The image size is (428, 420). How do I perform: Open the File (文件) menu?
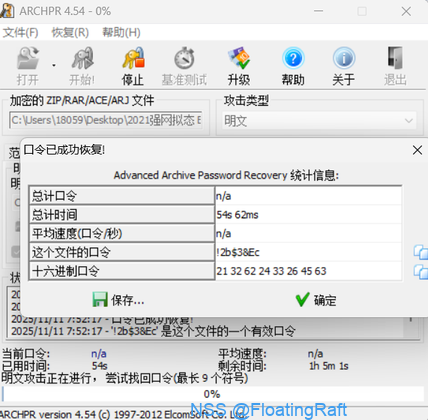(21, 33)
